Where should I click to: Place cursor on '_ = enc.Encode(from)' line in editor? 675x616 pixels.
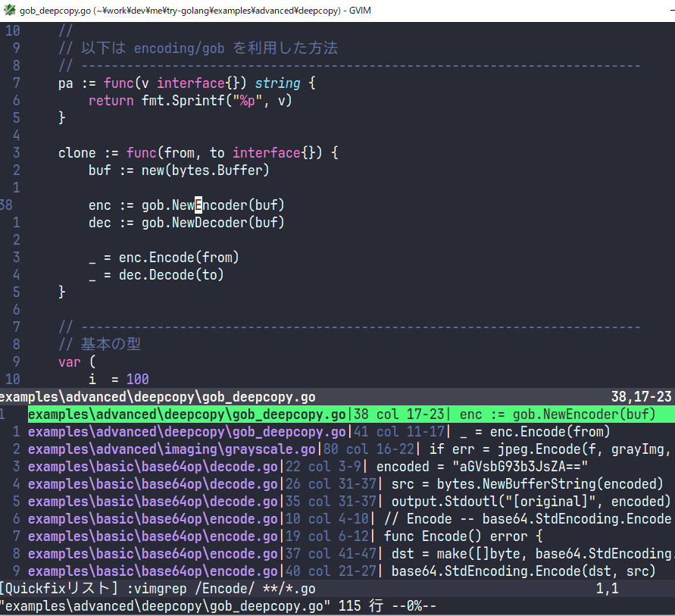tap(164, 258)
